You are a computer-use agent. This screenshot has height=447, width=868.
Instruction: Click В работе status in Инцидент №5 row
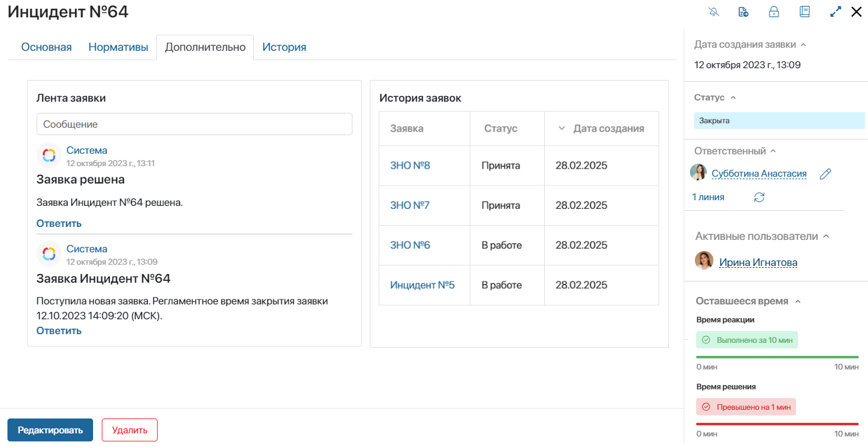tap(502, 285)
